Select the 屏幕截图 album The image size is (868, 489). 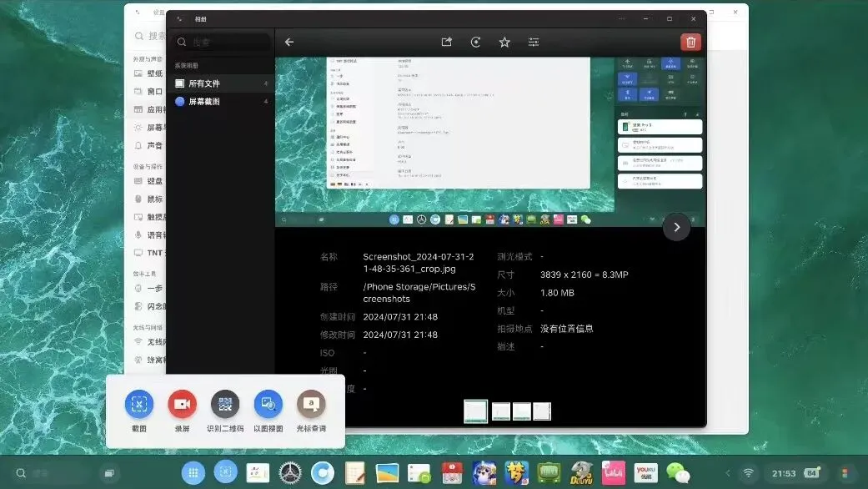pyautogui.click(x=221, y=101)
